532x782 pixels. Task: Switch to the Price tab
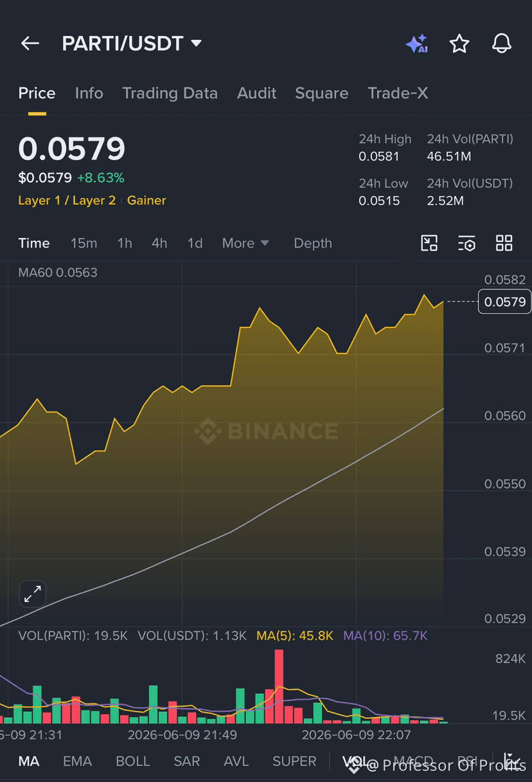click(37, 93)
